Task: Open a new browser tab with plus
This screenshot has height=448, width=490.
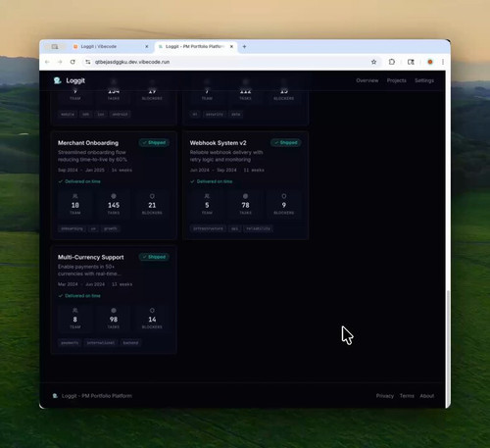Action: (x=244, y=46)
